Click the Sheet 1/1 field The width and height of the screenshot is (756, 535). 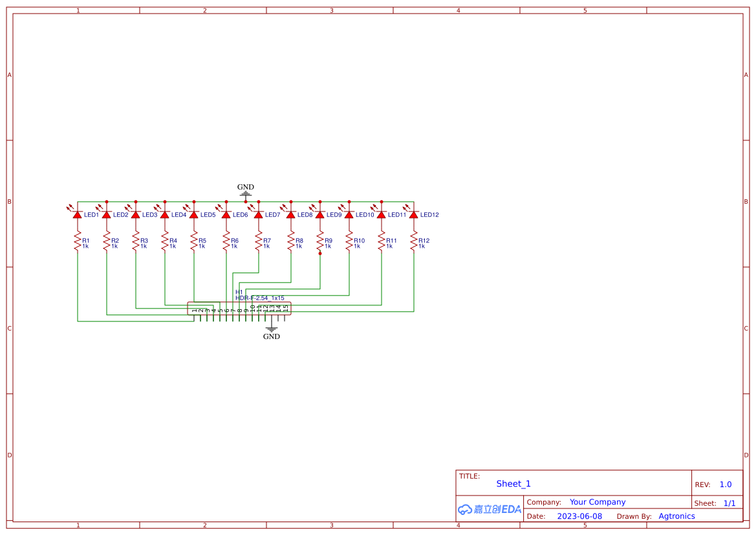(729, 503)
